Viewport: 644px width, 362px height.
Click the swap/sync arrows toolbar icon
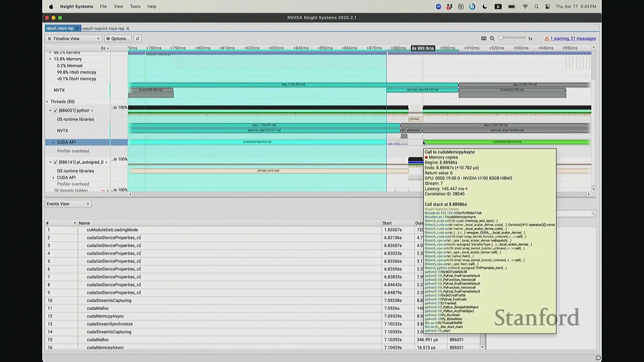click(x=138, y=39)
